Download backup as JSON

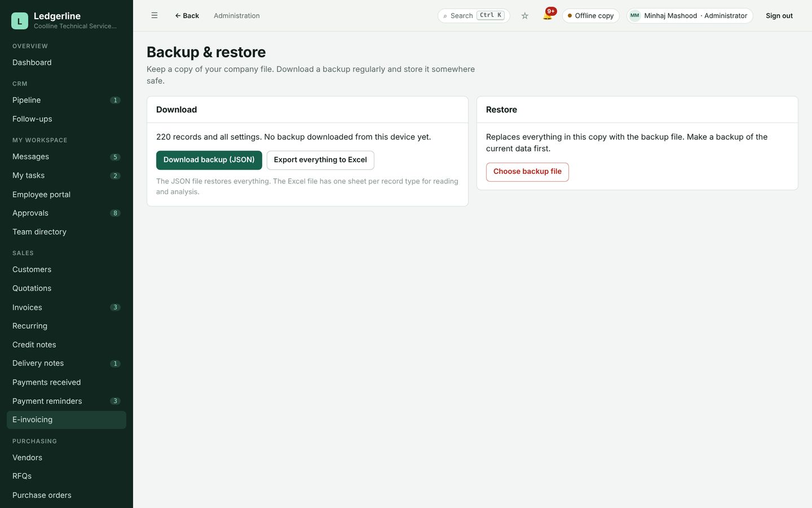pyautogui.click(x=209, y=160)
